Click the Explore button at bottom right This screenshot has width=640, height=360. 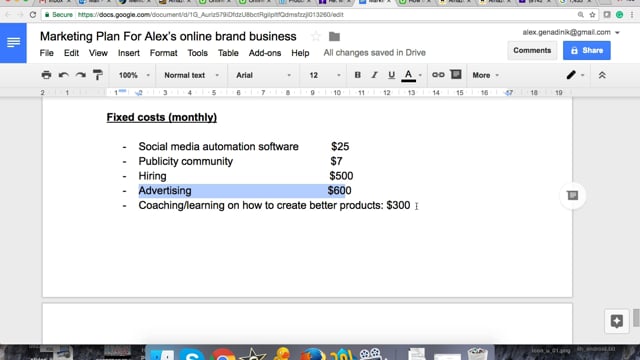[616, 321]
